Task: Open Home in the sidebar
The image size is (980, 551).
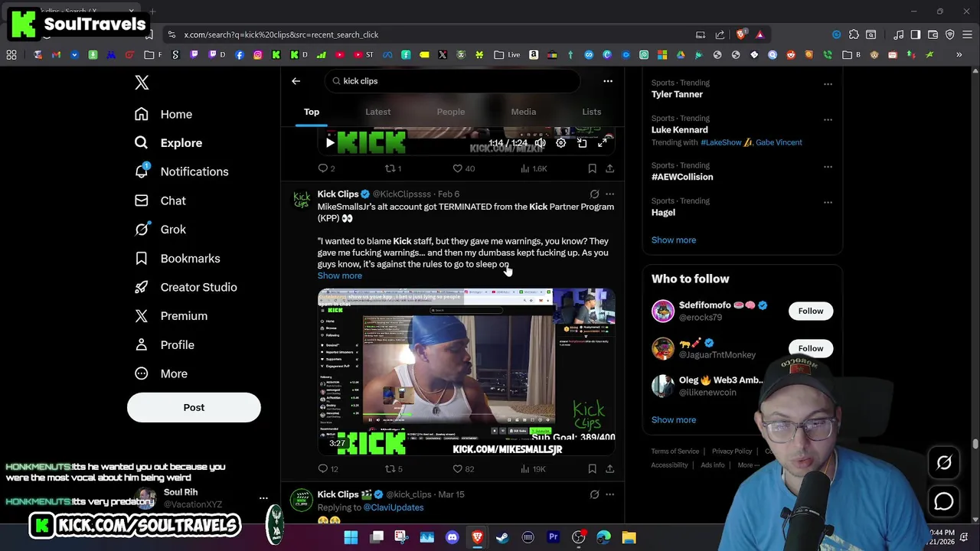Action: point(163,114)
